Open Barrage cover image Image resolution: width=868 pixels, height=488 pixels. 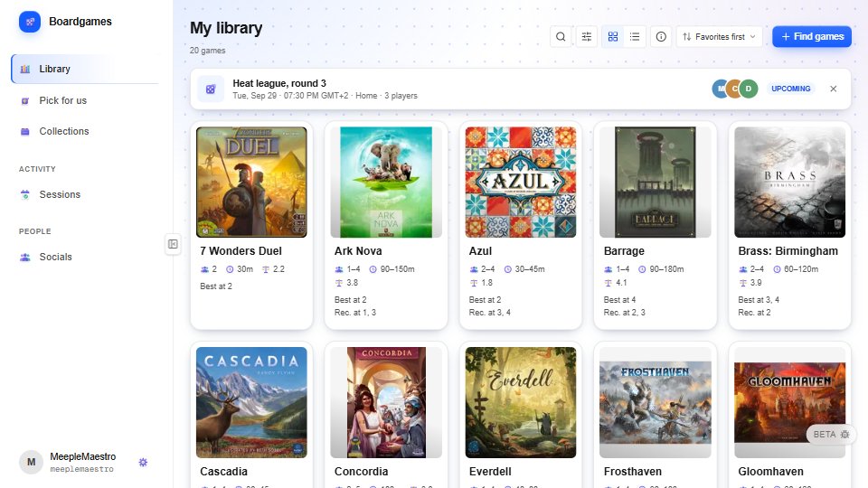pos(655,182)
